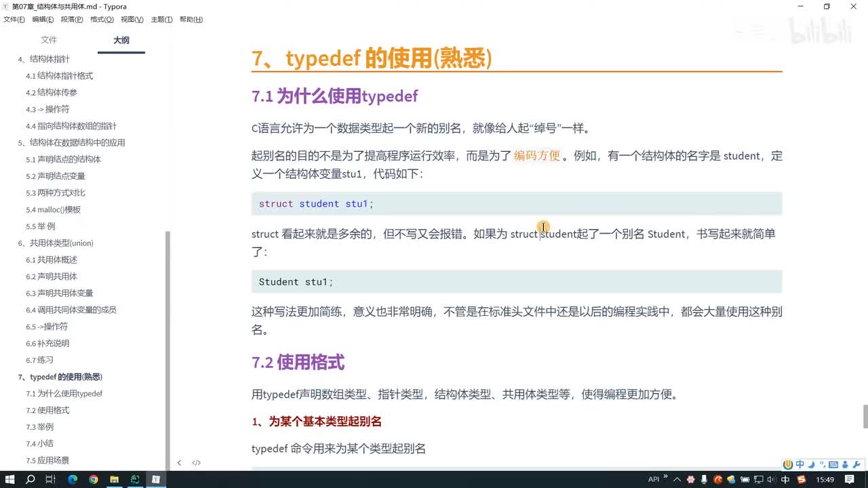Image resolution: width=868 pixels, height=488 pixels.
Task: Click the Sogou toolbar U logo
Action: [788, 464]
